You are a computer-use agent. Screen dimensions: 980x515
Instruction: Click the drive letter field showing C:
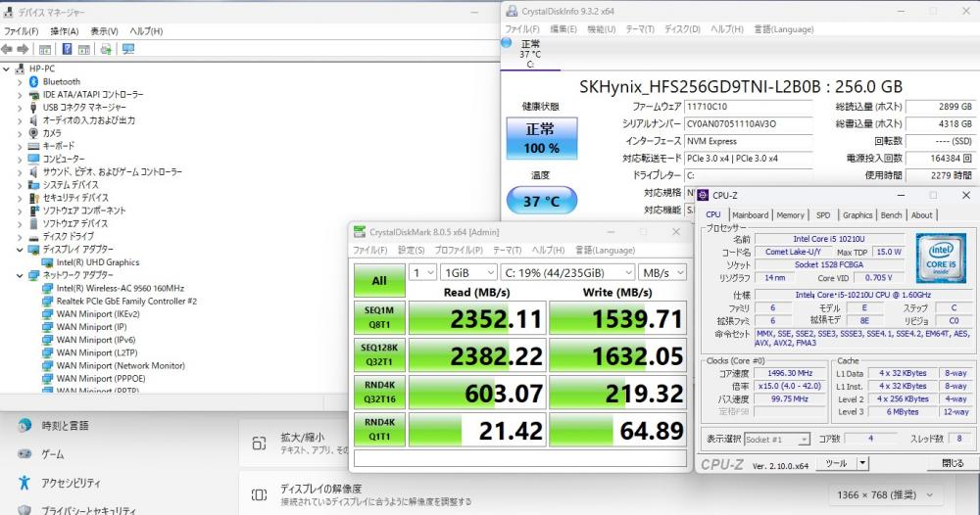coord(749,176)
